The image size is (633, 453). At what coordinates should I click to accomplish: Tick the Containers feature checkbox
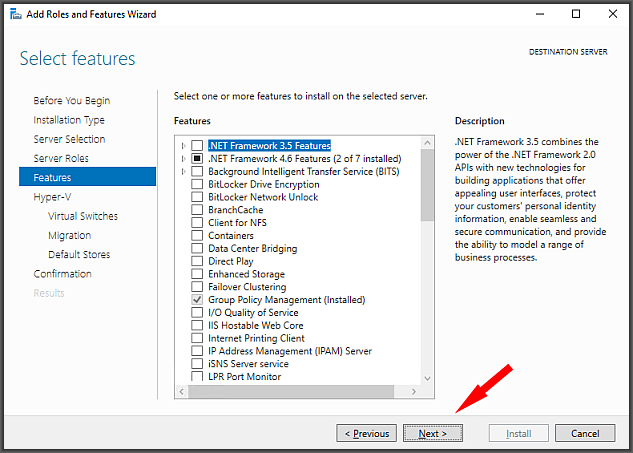pyautogui.click(x=197, y=235)
